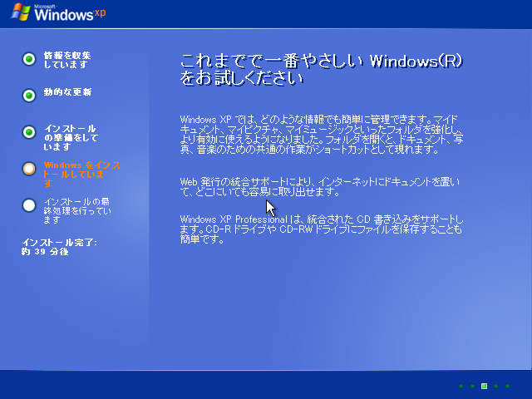Screen dimensions: 532x399
Task: Click the leftmost small green progress dot
Action: pos(461,386)
